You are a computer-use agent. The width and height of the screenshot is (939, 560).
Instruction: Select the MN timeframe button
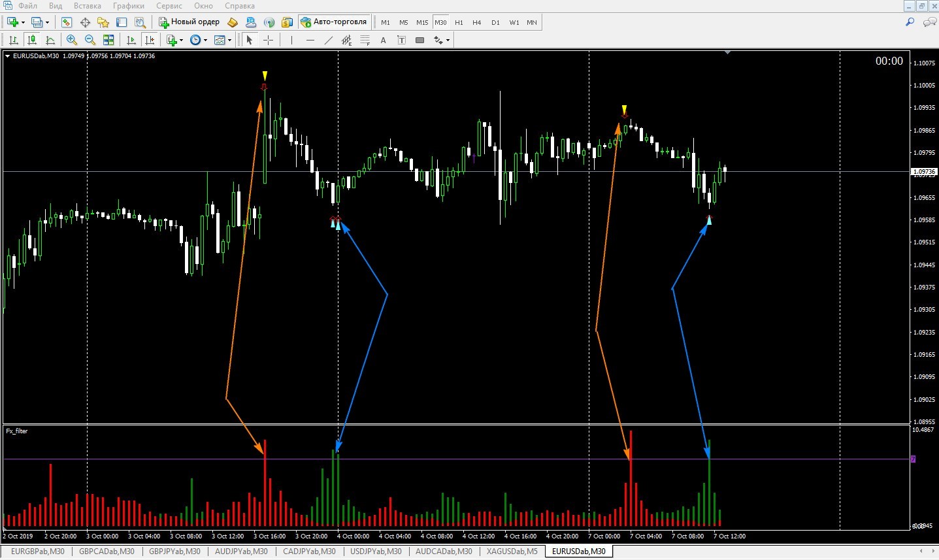tap(532, 22)
